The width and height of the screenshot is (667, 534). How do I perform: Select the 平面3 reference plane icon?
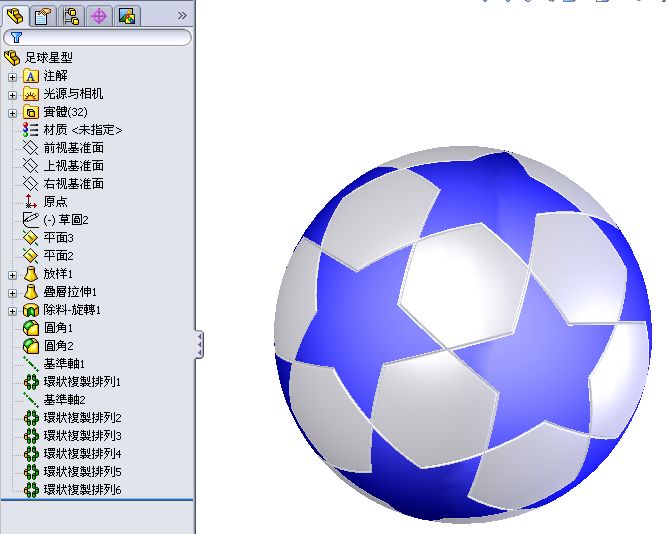[x=31, y=237]
